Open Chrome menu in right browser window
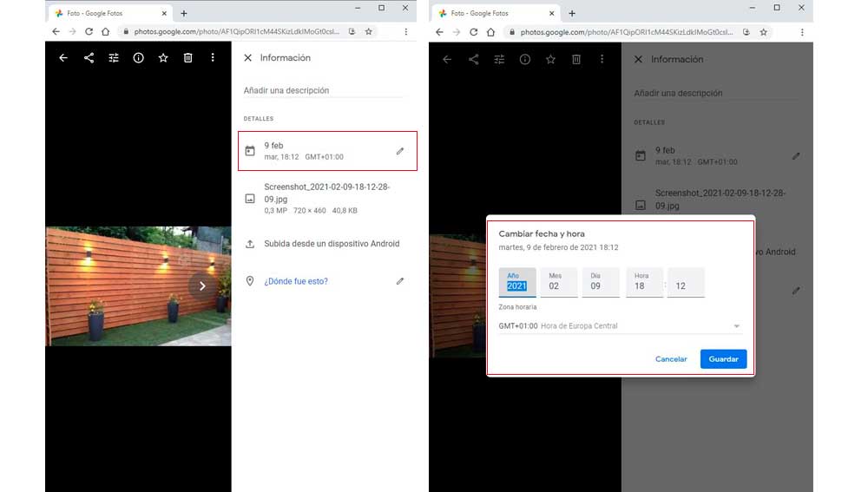The image size is (868, 492). [802, 32]
